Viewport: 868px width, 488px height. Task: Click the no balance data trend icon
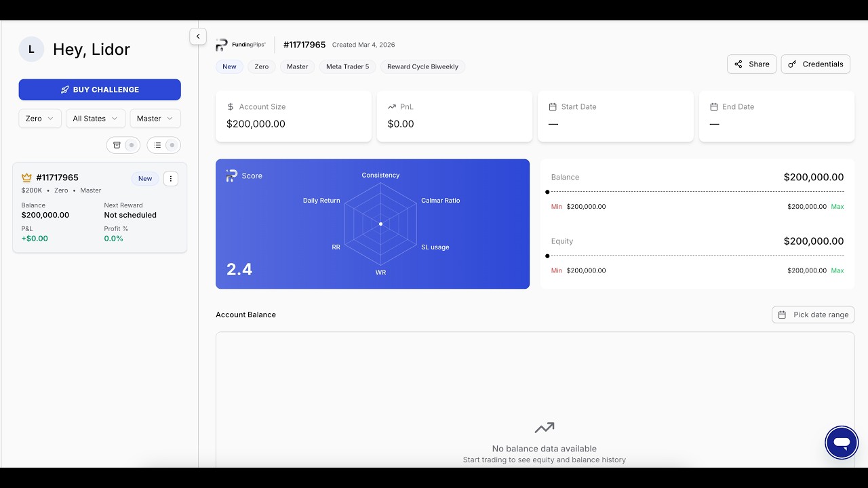pyautogui.click(x=545, y=428)
